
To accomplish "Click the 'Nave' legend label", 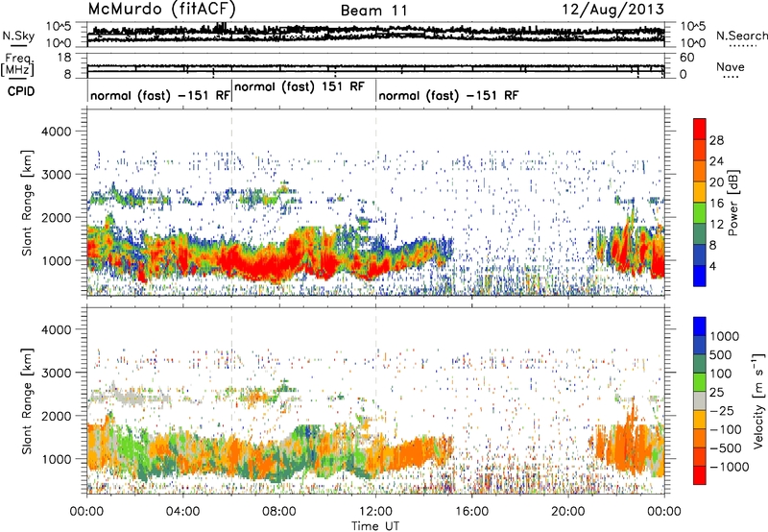I will point(731,67).
